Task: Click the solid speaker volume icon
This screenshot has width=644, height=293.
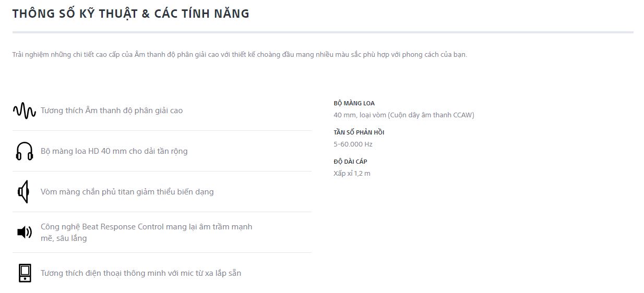Action: coord(25,232)
